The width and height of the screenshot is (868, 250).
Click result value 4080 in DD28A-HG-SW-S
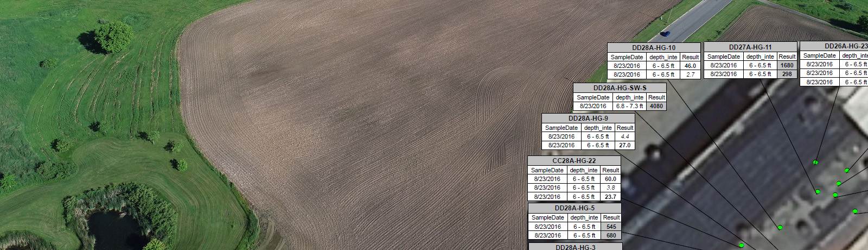pos(656,106)
